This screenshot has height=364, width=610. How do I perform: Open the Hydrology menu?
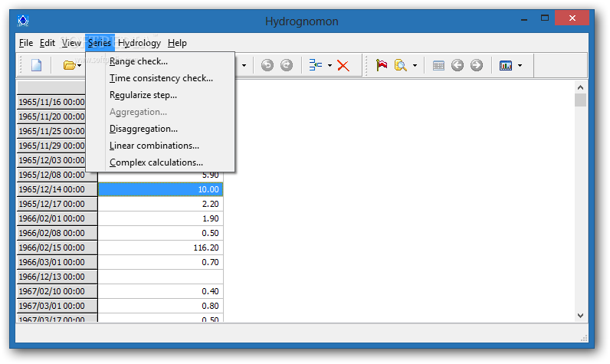pos(139,43)
